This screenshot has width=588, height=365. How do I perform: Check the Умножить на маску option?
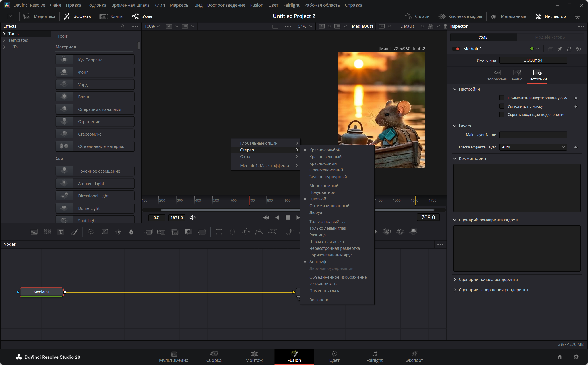pyautogui.click(x=502, y=106)
